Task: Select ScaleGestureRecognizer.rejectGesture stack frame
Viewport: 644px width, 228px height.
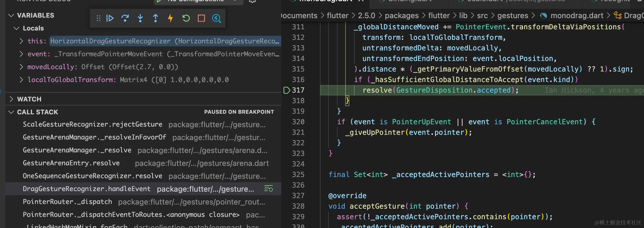Action: click(143, 124)
